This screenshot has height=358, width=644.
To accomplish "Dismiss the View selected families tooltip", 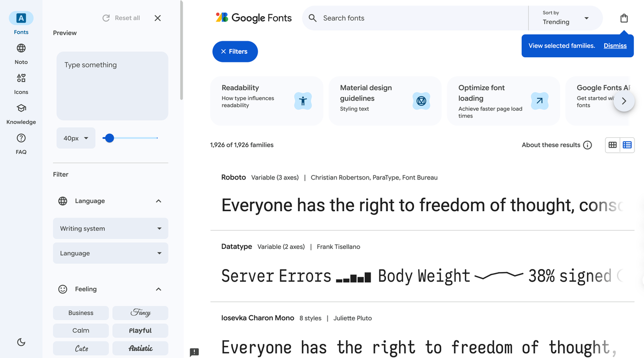I will click(615, 46).
